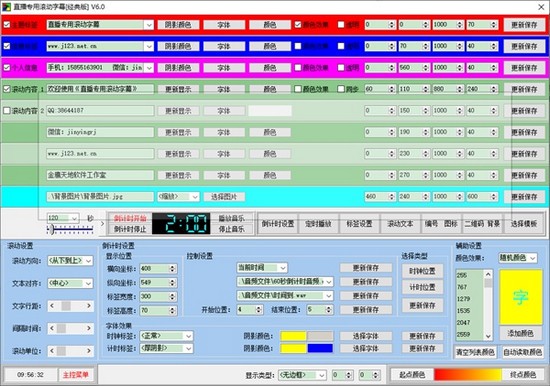Click the app icon in the title bar

(6, 7)
